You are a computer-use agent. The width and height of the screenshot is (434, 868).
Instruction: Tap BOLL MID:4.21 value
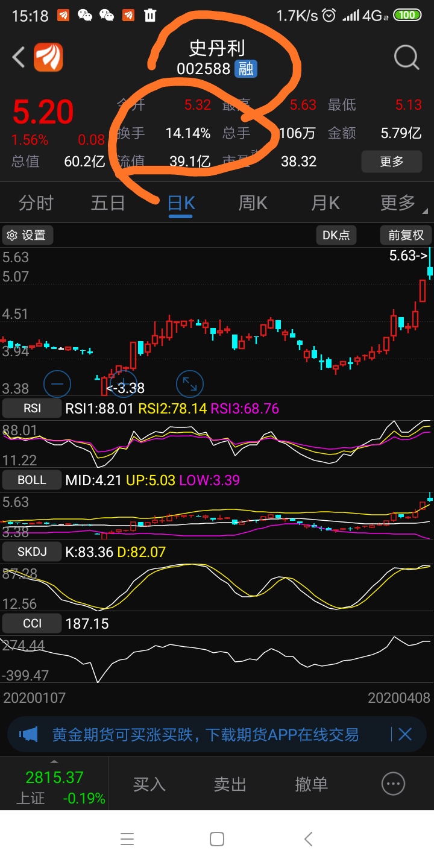93,480
